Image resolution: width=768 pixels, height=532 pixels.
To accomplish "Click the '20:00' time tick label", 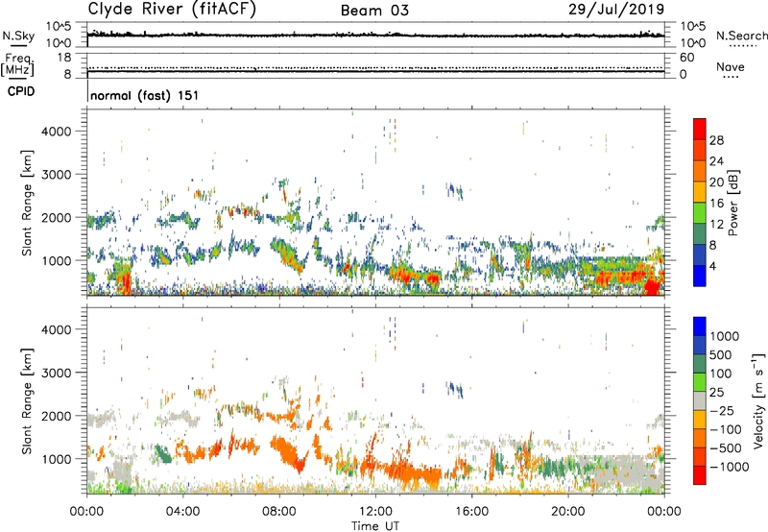I will click(x=568, y=512).
